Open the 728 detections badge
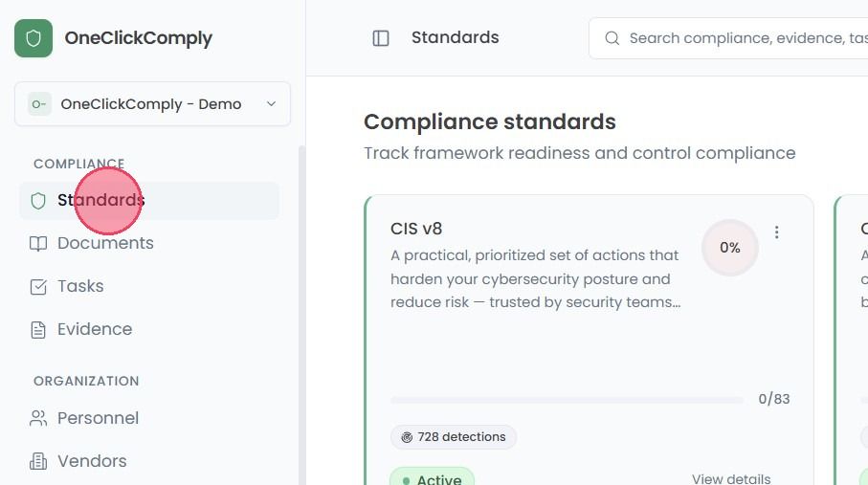Image resolution: width=868 pixels, height=485 pixels. click(454, 437)
